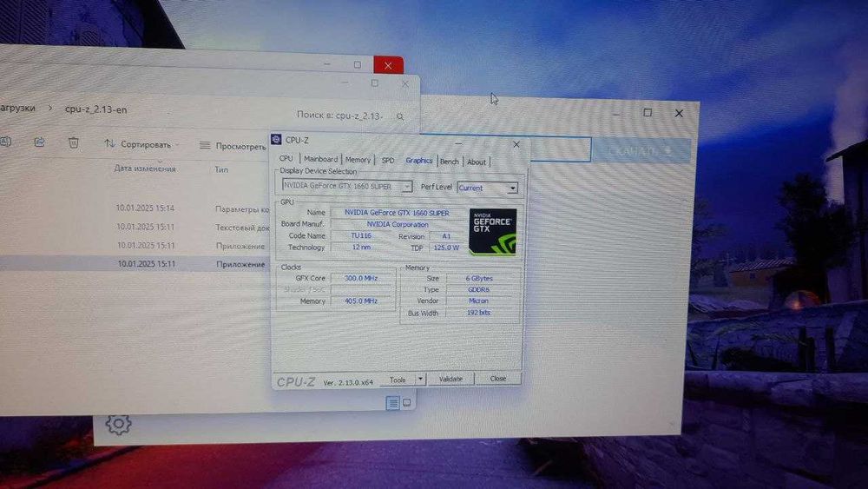Sort by Тип column header
Screen dimensions: 868x489
coord(221,169)
